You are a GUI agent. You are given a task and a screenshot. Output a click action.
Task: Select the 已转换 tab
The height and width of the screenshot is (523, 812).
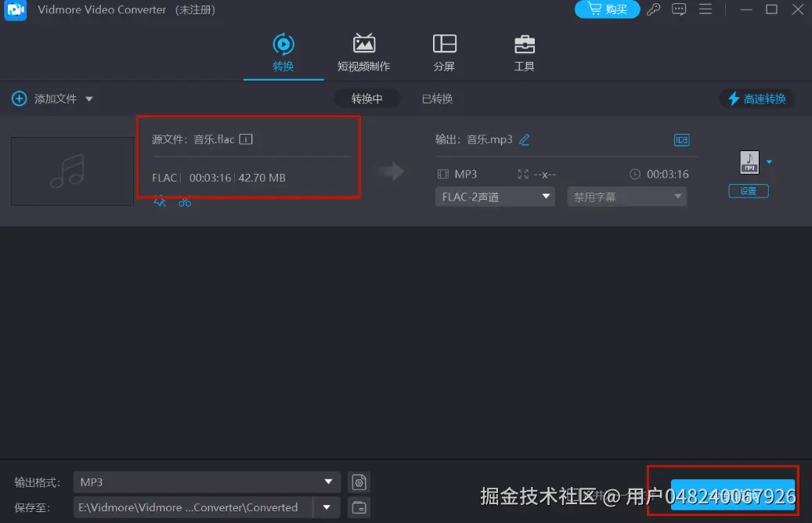pyautogui.click(x=437, y=99)
